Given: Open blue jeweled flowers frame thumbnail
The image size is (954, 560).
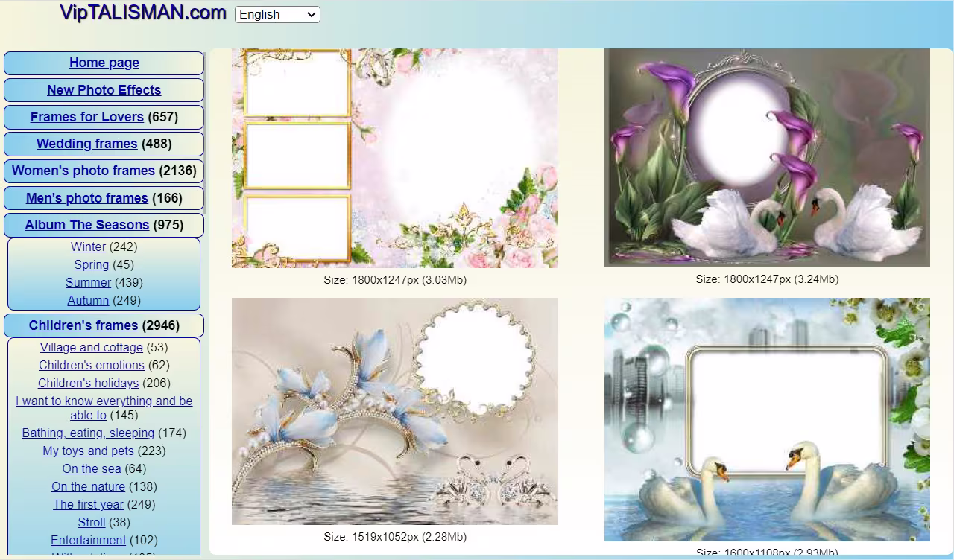Looking at the screenshot, I should pyautogui.click(x=395, y=412).
